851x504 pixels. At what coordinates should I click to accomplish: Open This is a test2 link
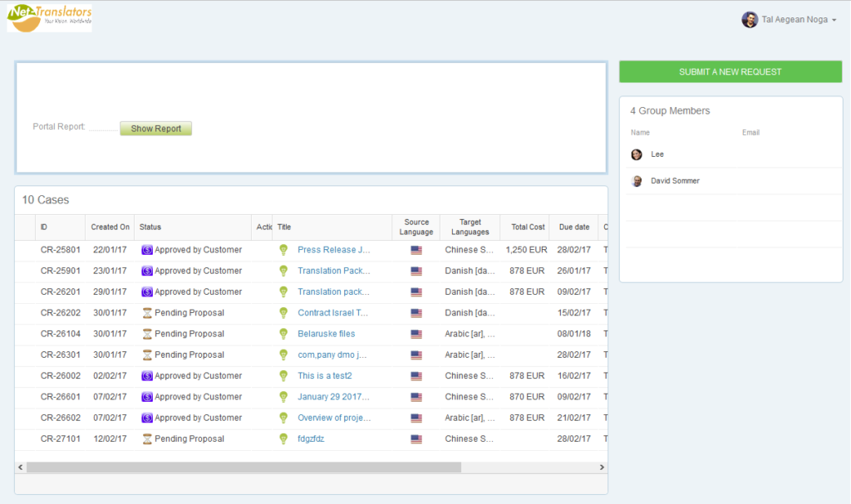point(325,376)
